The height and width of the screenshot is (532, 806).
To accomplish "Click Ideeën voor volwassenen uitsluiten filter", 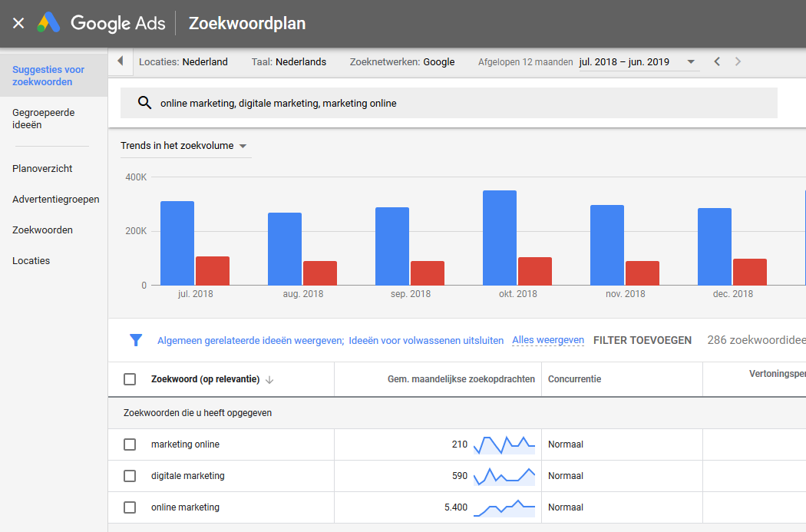I will (x=426, y=341).
